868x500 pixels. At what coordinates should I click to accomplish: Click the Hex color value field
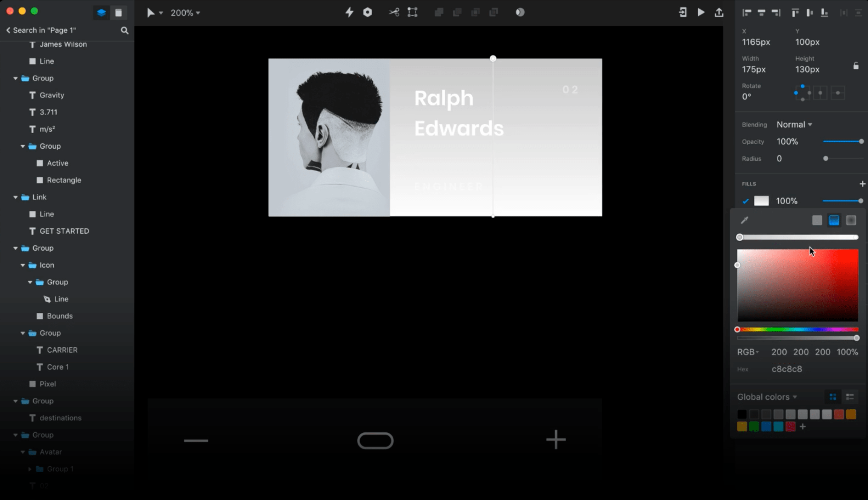point(787,369)
